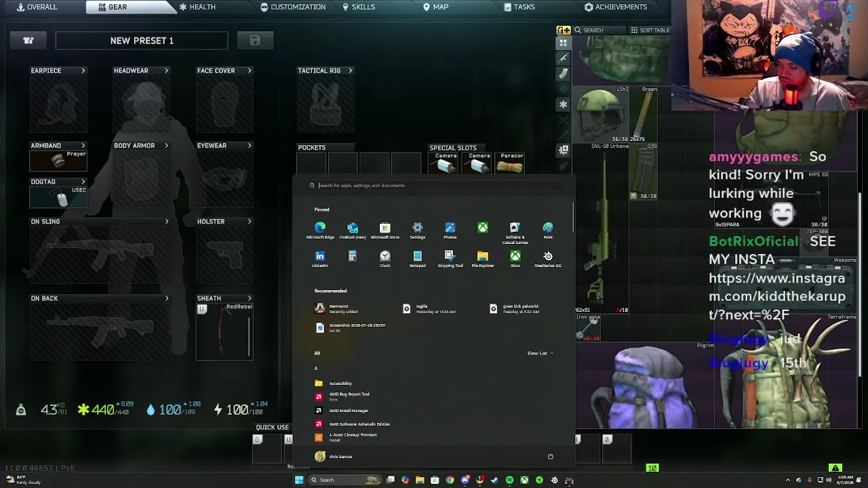Open the Achievements tab
The image size is (868, 488).
tap(616, 7)
